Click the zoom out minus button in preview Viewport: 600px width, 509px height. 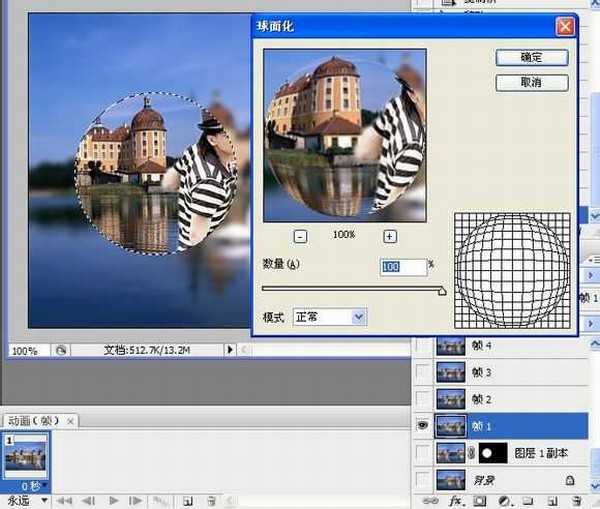click(300, 237)
